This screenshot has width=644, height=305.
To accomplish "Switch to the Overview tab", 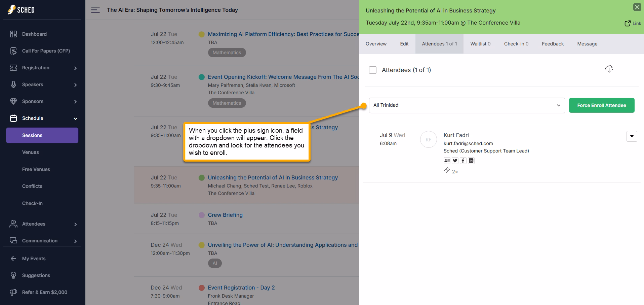I will tap(376, 44).
